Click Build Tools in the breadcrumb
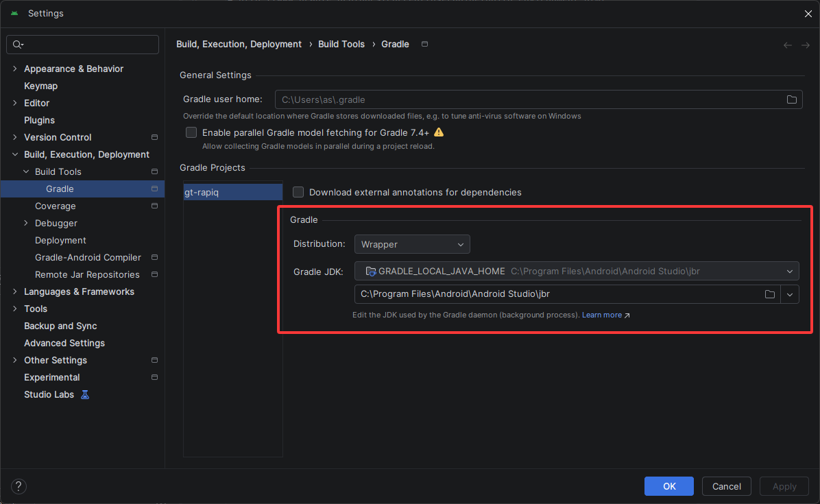This screenshot has width=820, height=504. click(341, 45)
